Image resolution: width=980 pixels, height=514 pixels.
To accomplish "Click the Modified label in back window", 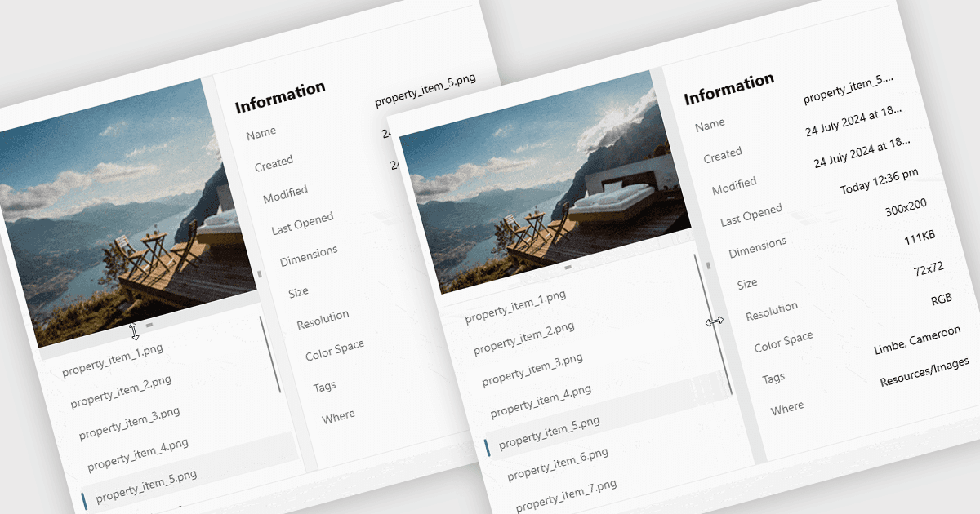I will [x=285, y=195].
